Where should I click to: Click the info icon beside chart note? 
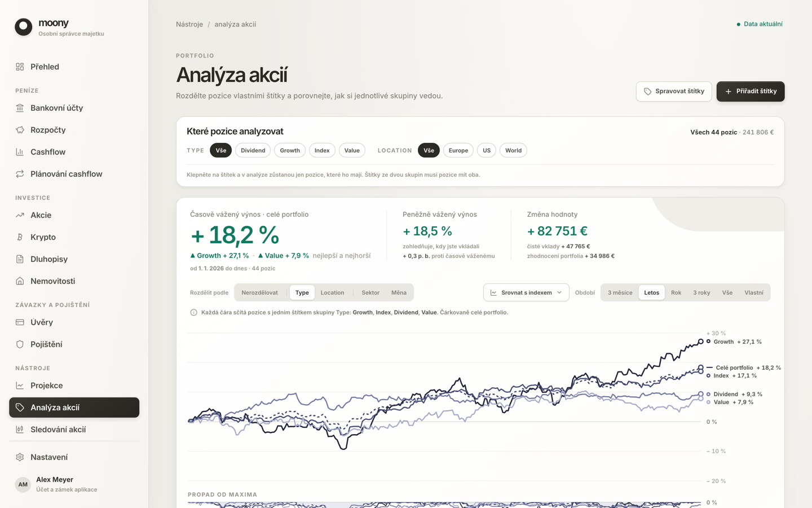coord(193,313)
